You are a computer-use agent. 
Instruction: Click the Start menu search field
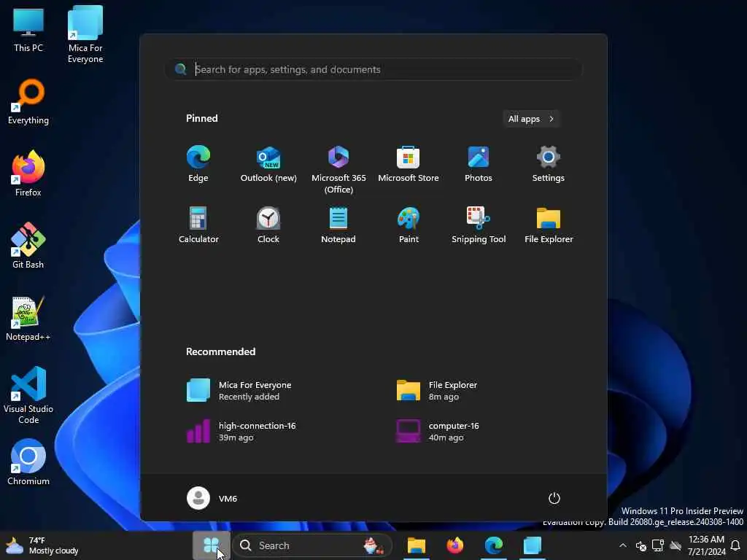click(373, 69)
